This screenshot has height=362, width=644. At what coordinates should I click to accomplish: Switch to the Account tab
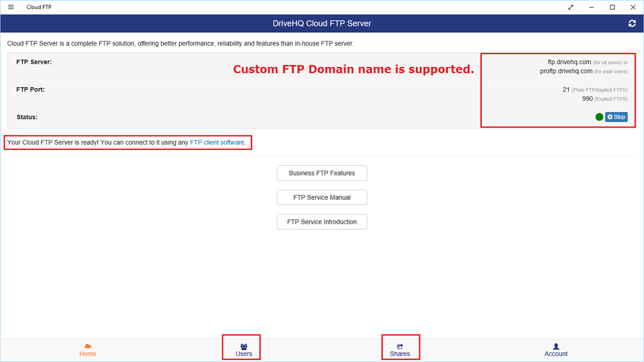(556, 350)
